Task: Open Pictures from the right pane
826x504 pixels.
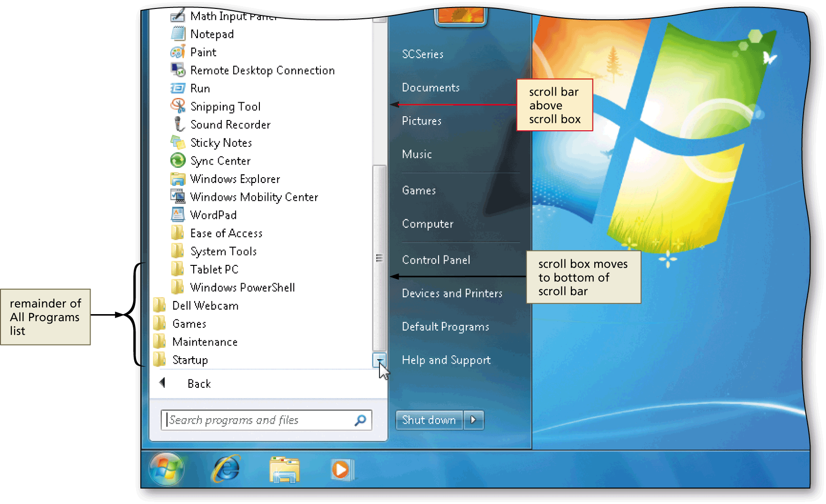Action: [422, 121]
